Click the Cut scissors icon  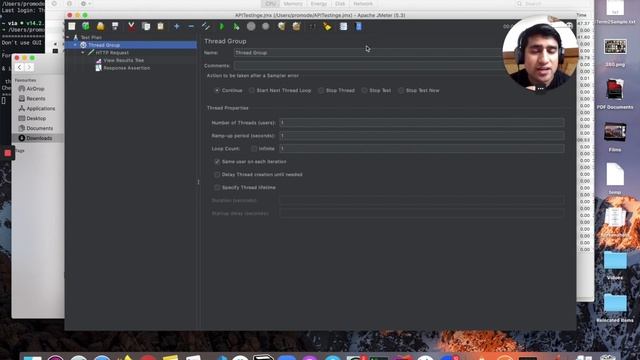[x=131, y=27]
